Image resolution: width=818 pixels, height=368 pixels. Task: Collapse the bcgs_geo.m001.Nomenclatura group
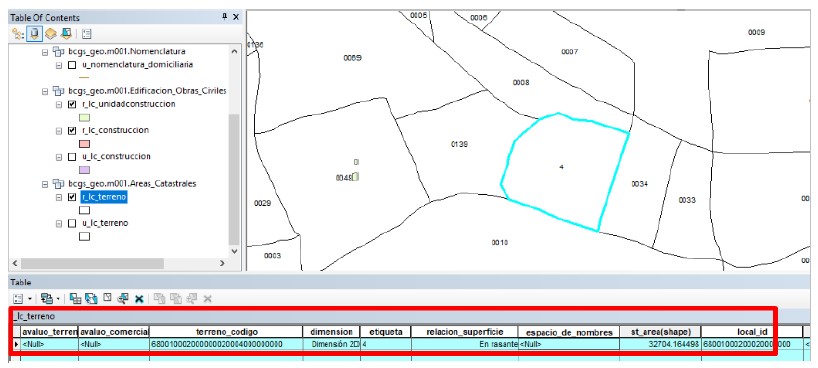44,52
